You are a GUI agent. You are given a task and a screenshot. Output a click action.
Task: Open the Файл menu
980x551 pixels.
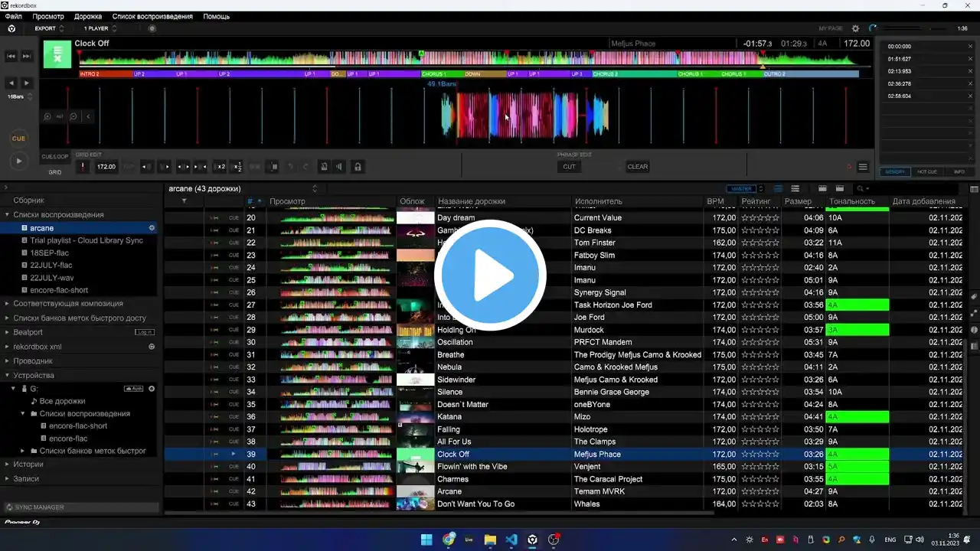pyautogui.click(x=13, y=16)
